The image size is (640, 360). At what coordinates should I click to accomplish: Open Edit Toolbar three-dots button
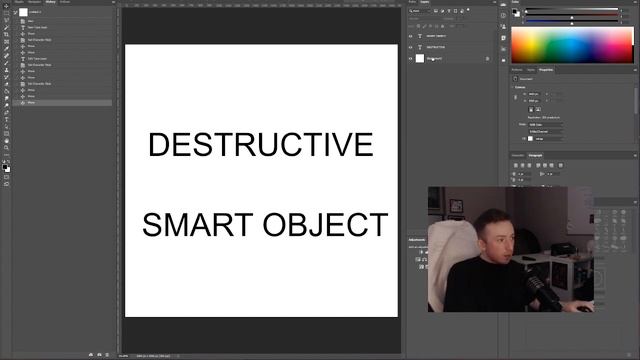pos(6,155)
